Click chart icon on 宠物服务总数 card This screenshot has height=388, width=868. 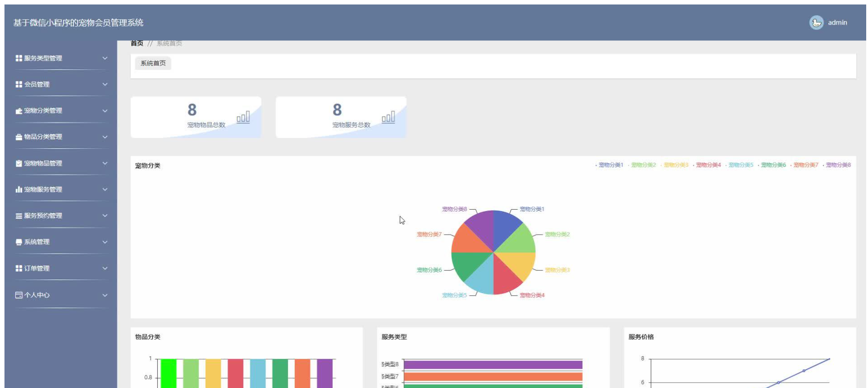pyautogui.click(x=388, y=117)
